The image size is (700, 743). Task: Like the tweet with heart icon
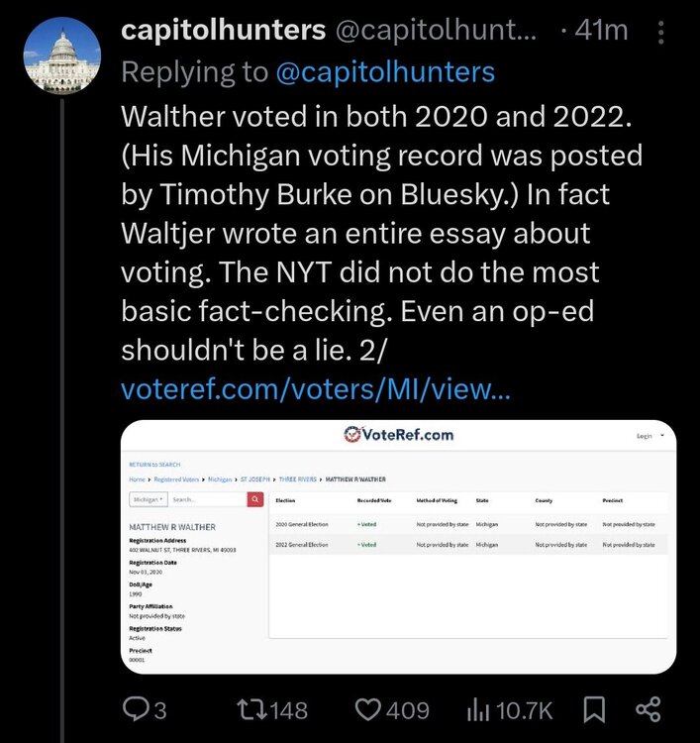[368, 709]
